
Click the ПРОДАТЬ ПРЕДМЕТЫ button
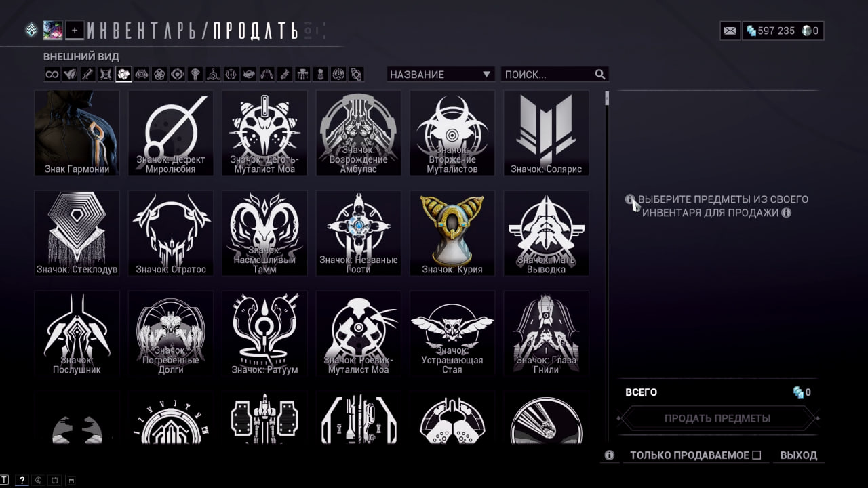click(717, 418)
